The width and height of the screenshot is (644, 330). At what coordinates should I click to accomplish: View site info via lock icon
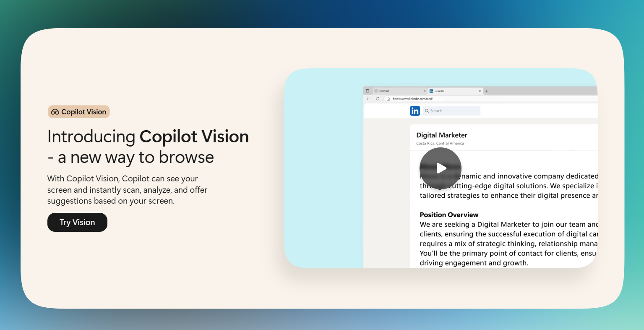pos(388,99)
